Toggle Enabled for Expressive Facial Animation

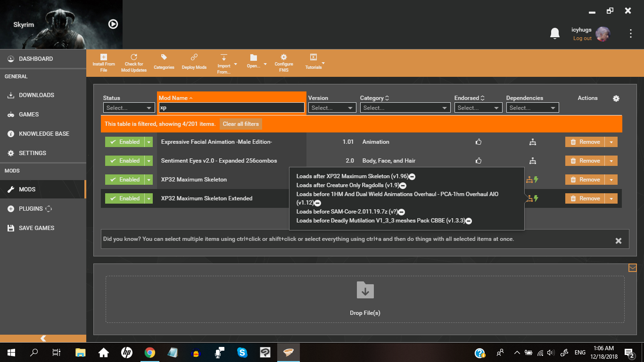(125, 142)
